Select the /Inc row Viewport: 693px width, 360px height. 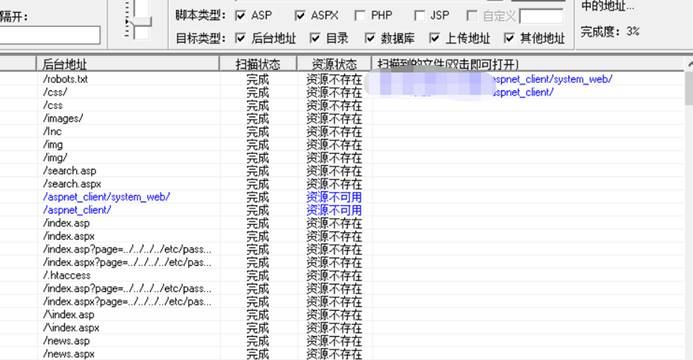(52, 132)
